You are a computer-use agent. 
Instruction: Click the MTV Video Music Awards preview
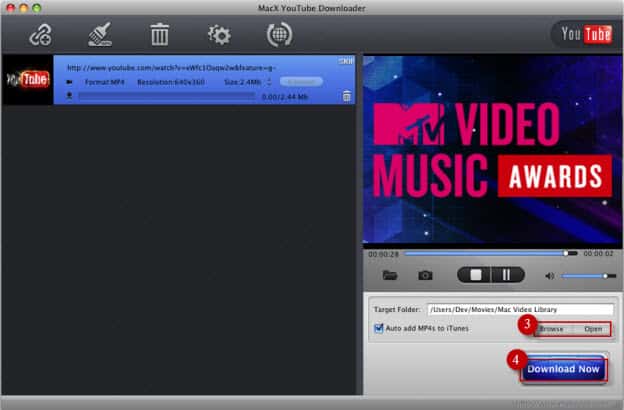(492, 149)
